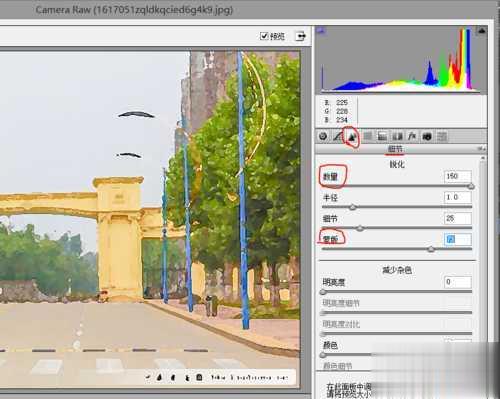Click the 明亮度 luminance value field
This screenshot has height=399, width=500.
pyautogui.click(x=458, y=282)
